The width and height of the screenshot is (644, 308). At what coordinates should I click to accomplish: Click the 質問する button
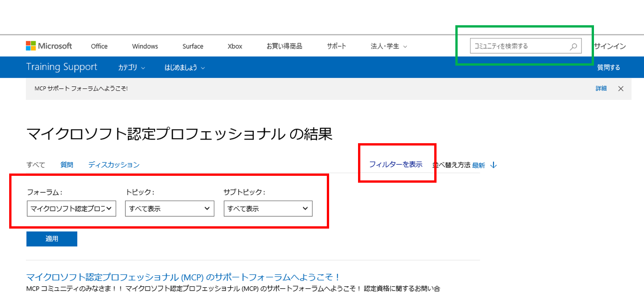click(x=609, y=67)
